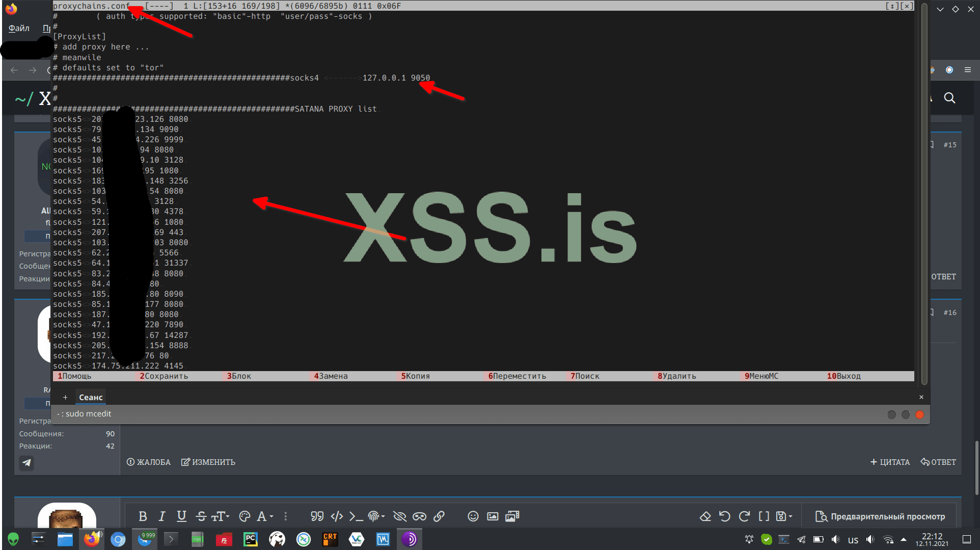Open the save draft dropdown

click(784, 516)
